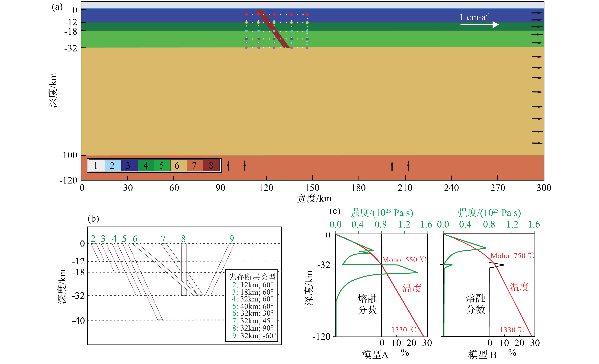Click green fault number 9 in panel (b)
Image resolution: width=599 pixels, height=364 pixels.
(231, 239)
